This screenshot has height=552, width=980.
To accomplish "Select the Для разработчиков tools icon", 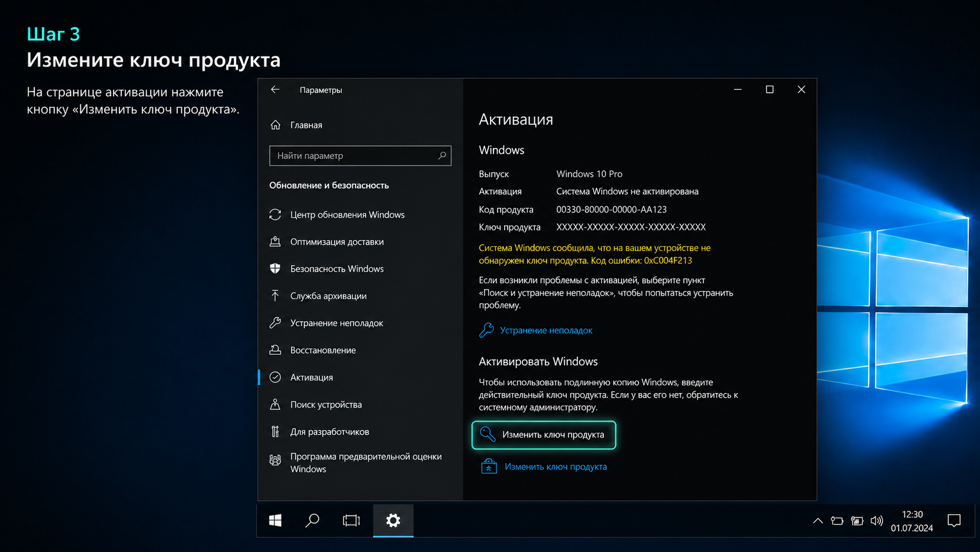I will (x=275, y=432).
